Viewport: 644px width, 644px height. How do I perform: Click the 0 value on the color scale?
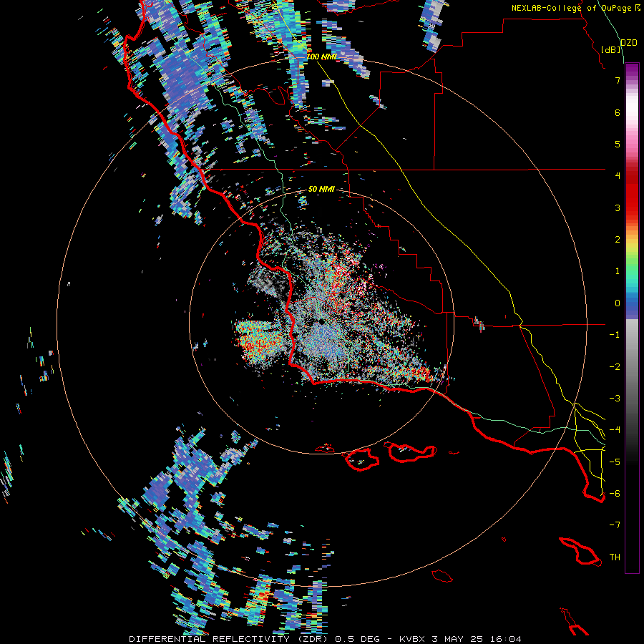(618, 303)
